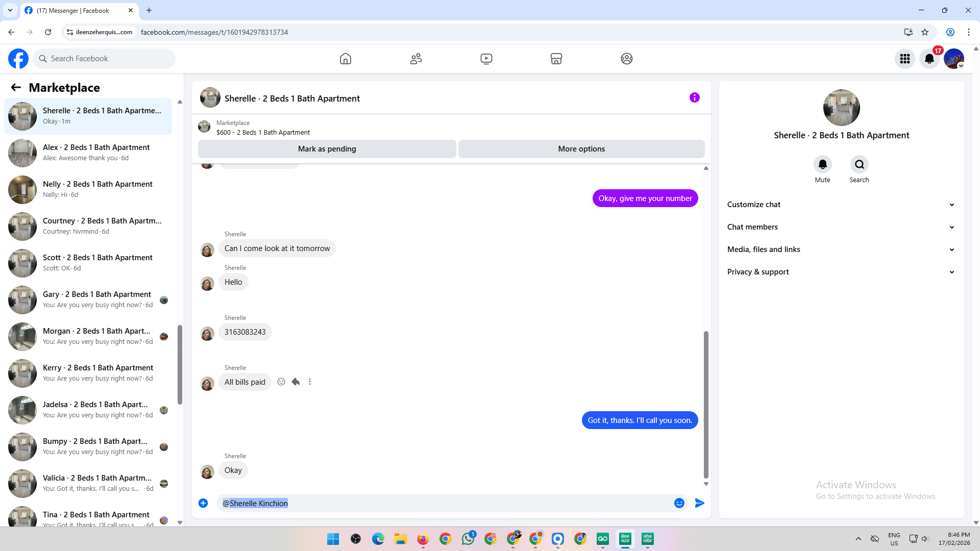Search in conversation via Search icon
This screenshot has height=551, width=980.
(859, 165)
